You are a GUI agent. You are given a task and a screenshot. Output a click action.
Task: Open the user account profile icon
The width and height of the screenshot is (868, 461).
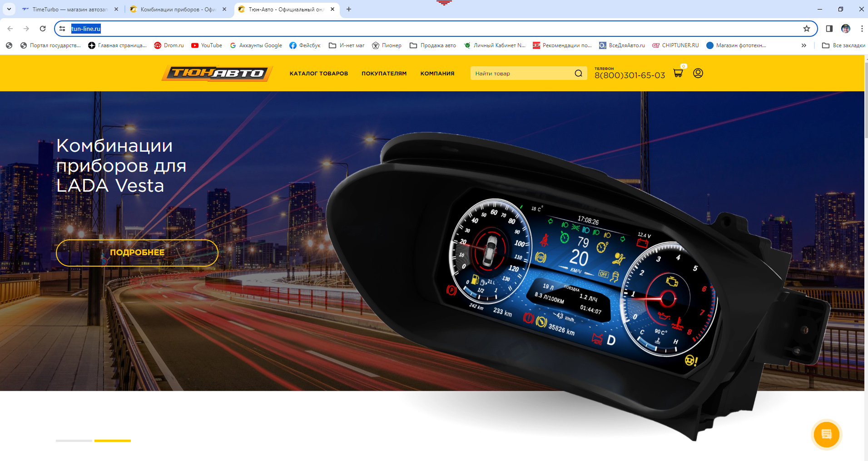click(x=698, y=73)
